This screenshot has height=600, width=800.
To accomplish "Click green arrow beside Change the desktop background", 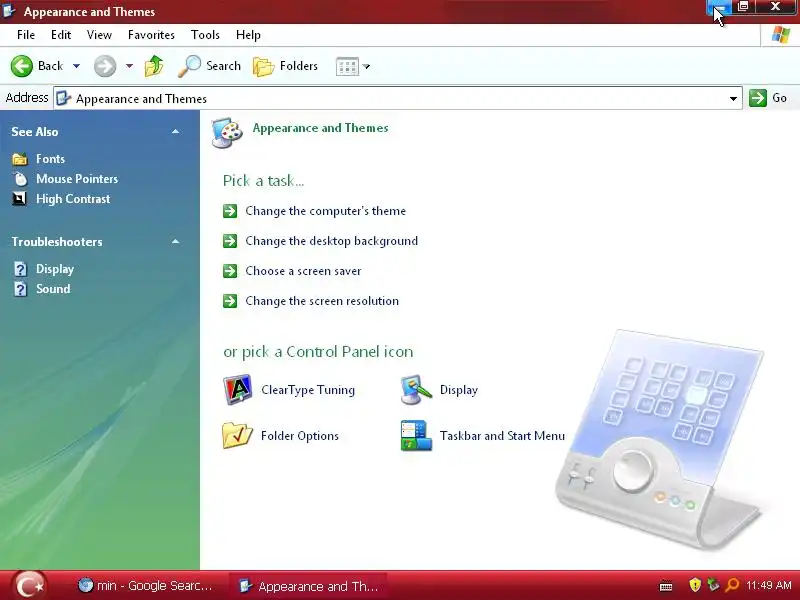I will 230,241.
